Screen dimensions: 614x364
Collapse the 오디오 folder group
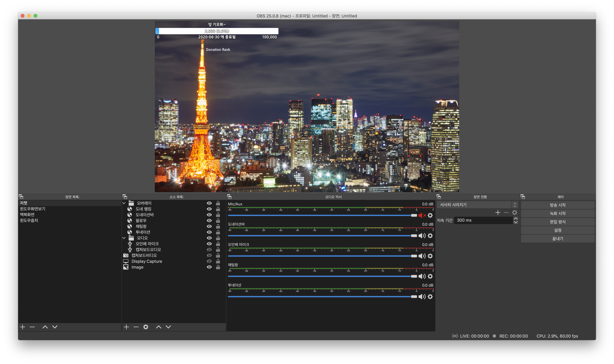pyautogui.click(x=124, y=238)
